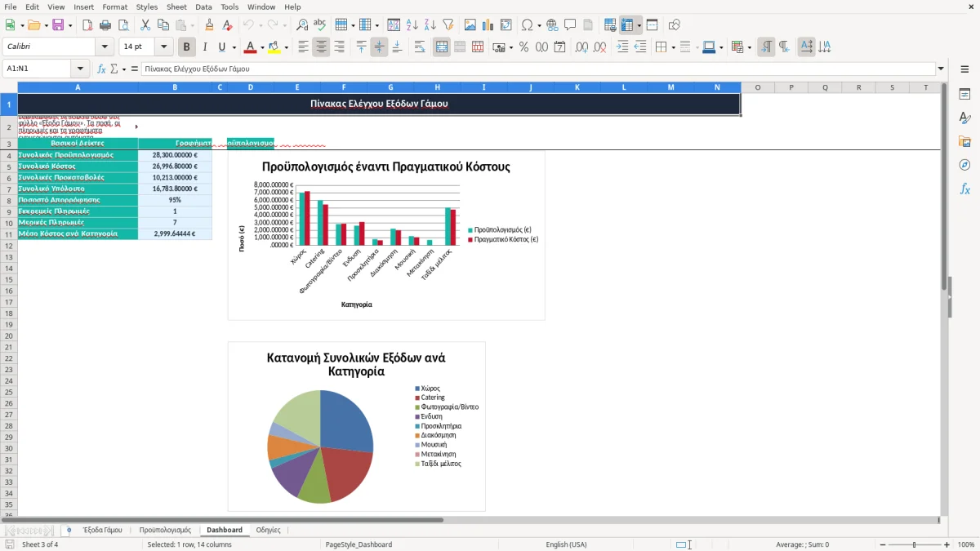
Task: Click the Dashboard sheet tab
Action: 225,531
